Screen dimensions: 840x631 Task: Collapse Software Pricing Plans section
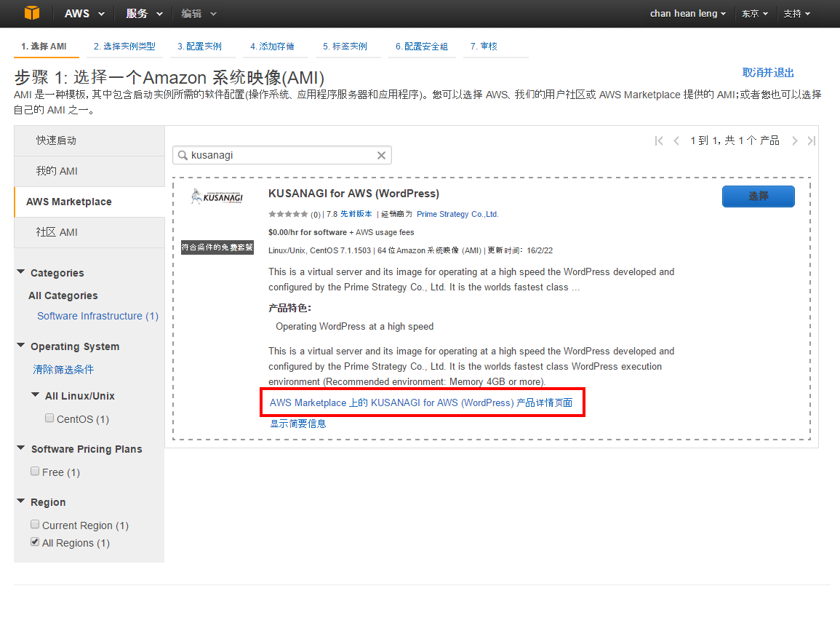coord(21,448)
